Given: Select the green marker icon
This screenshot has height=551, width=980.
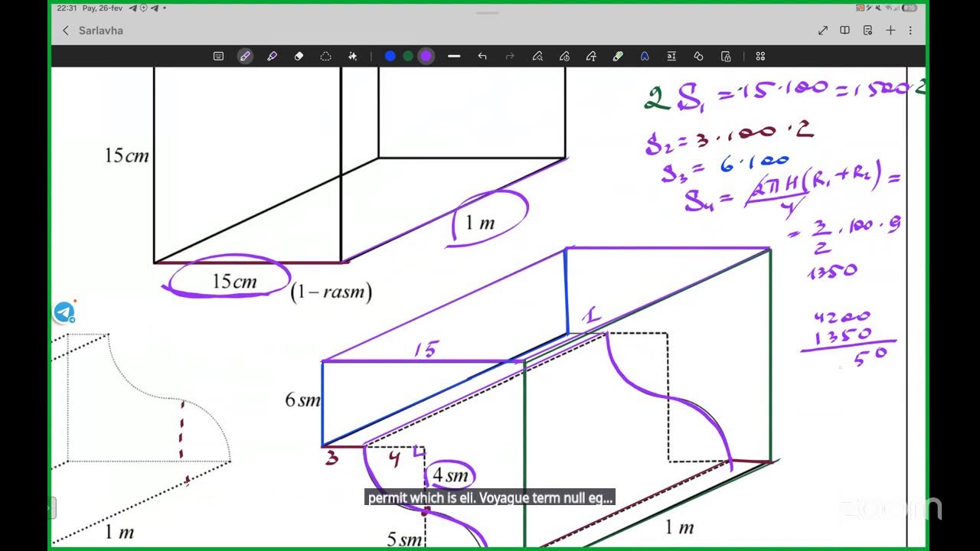Looking at the screenshot, I should pos(618,56).
